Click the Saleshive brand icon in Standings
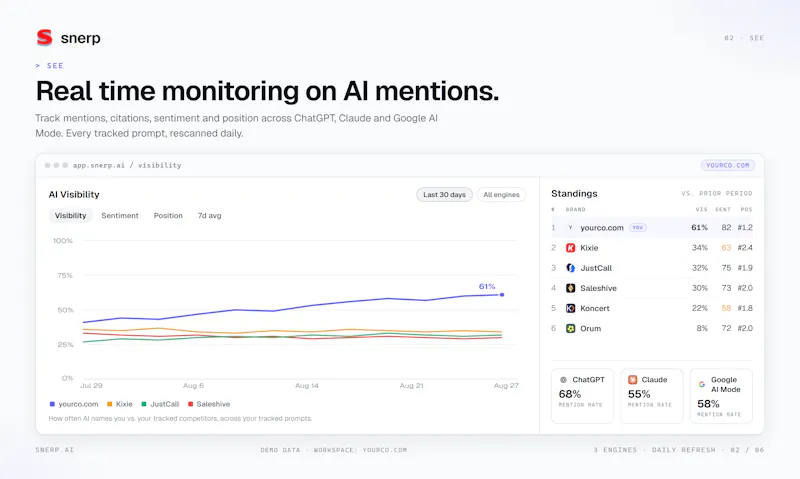Image resolution: width=800 pixels, height=479 pixels. 570,288
